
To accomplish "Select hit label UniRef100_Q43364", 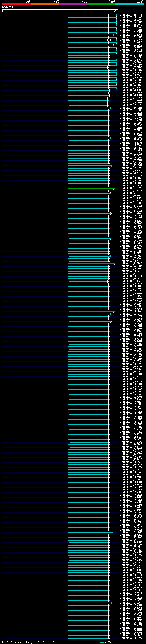I will tap(131, 55).
